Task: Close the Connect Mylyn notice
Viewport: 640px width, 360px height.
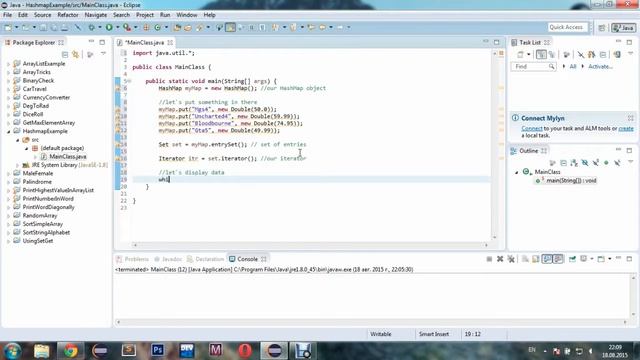Action: 631,118
